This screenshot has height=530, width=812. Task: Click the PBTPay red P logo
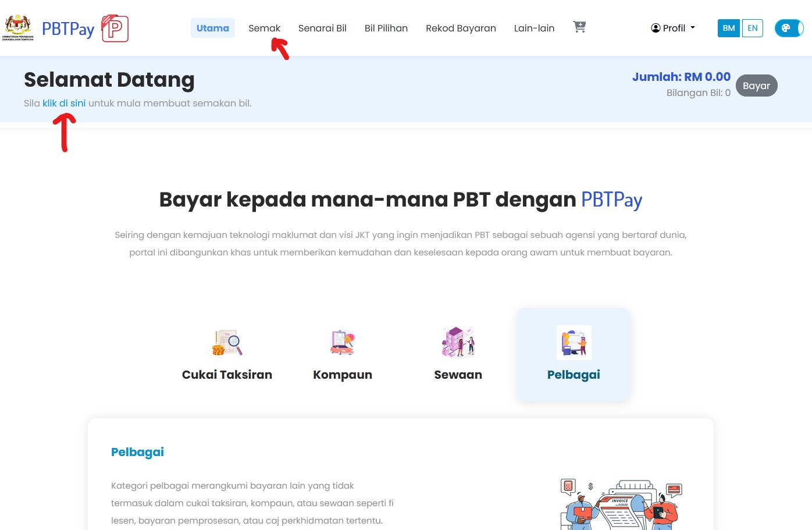tap(115, 29)
